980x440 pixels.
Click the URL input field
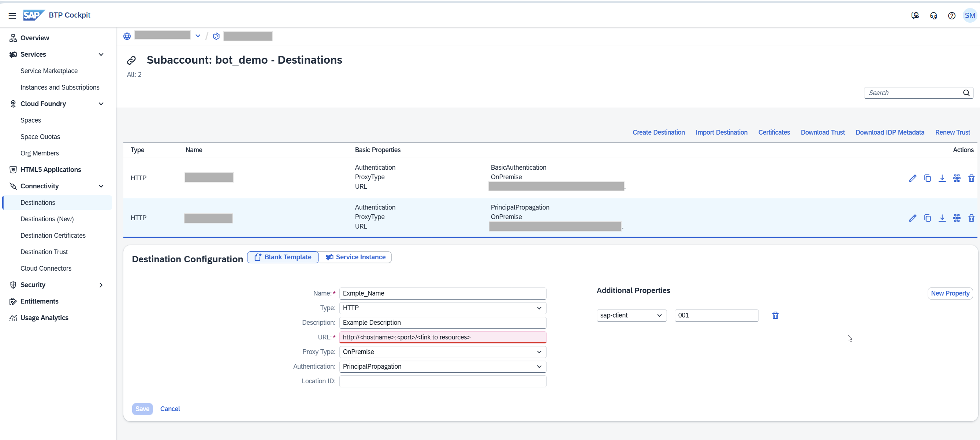click(443, 338)
